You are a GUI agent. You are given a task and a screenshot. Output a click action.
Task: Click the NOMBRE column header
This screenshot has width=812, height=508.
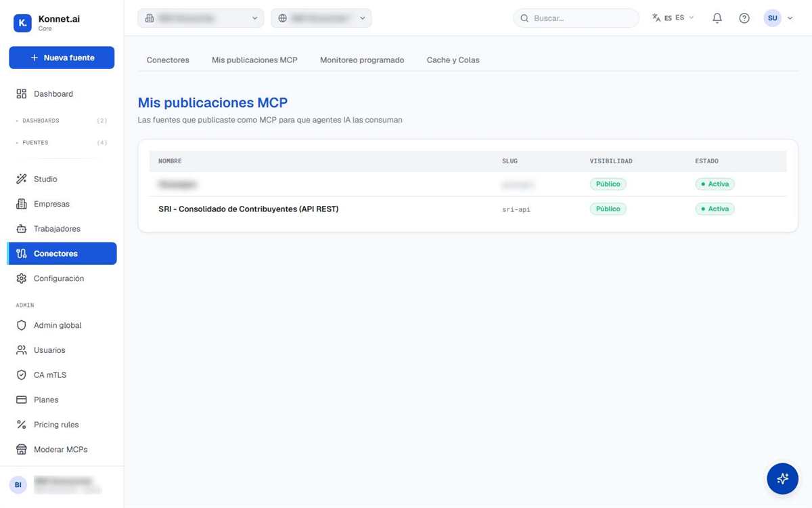[170, 161]
